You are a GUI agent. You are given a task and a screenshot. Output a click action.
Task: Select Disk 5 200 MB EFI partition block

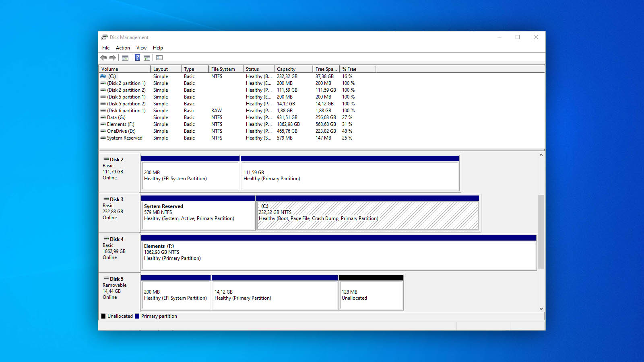176,292
